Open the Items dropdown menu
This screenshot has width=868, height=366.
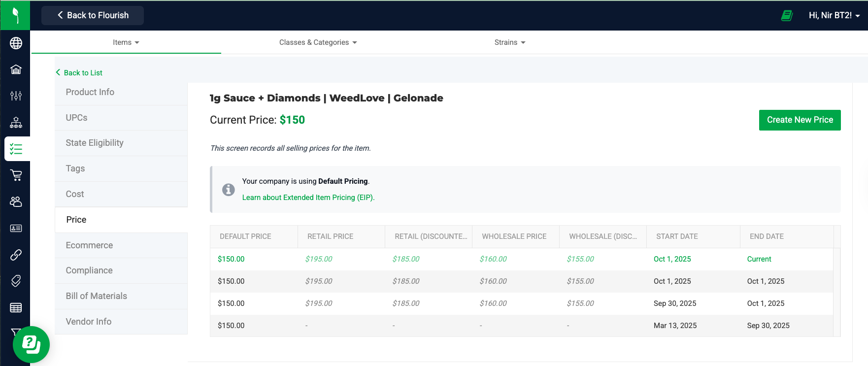pos(126,42)
